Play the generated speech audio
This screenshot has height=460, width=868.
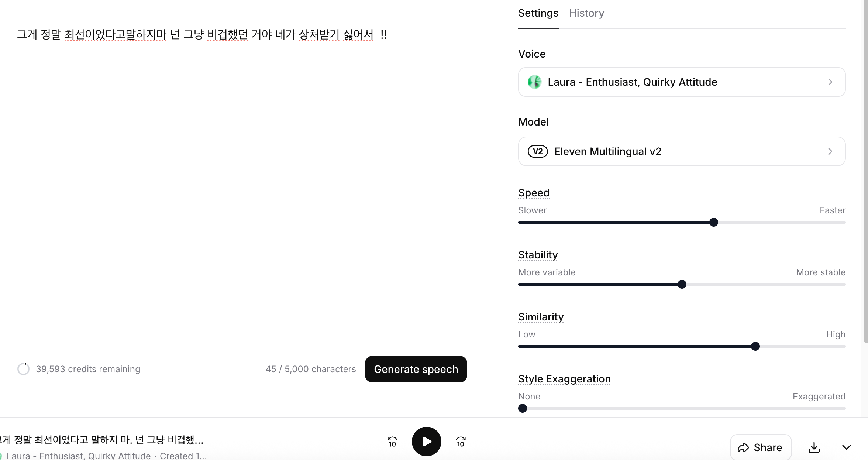tap(426, 441)
